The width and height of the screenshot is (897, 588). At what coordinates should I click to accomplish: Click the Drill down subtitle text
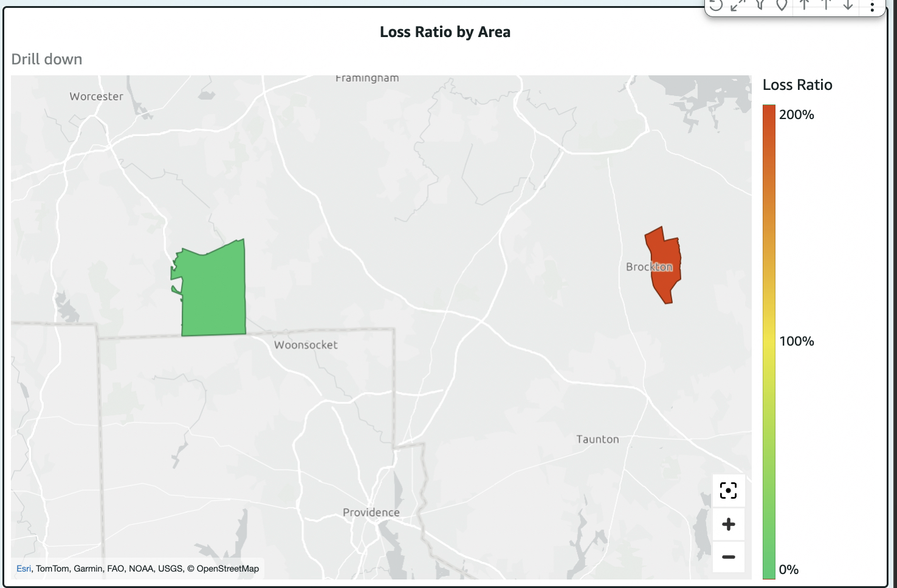click(x=47, y=60)
